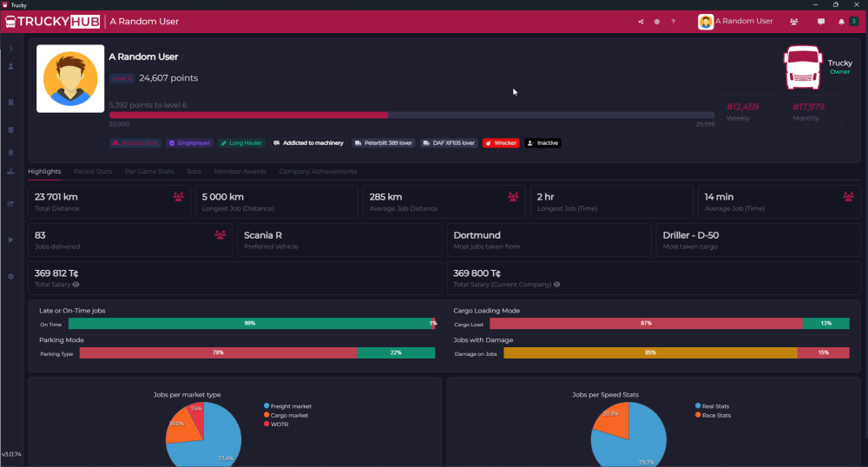Screen dimensions: 868x467
Task: Click the globe language icon in the top bar
Action: [x=656, y=22]
